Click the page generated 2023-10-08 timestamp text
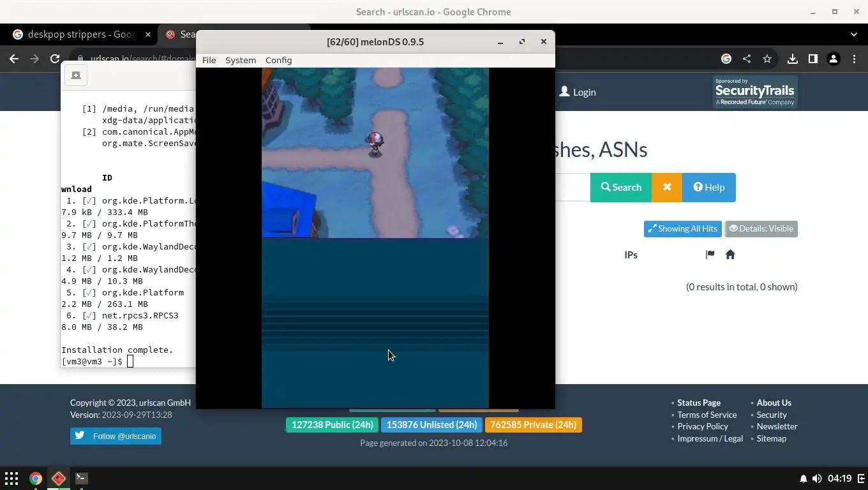 click(x=434, y=442)
